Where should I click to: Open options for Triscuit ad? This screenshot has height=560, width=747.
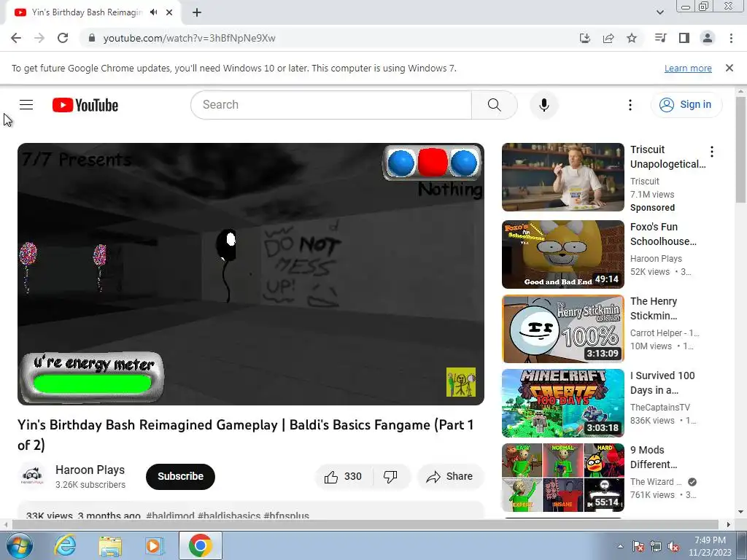[712, 152]
